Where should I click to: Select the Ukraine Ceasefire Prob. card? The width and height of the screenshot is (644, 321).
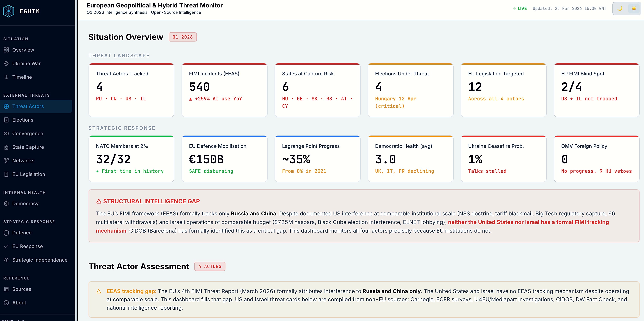pos(503,159)
